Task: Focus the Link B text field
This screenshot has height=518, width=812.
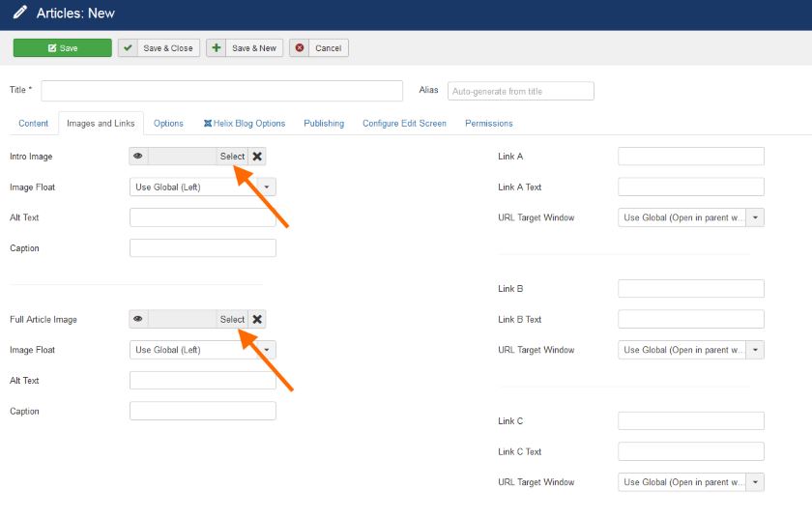Action: click(x=691, y=289)
